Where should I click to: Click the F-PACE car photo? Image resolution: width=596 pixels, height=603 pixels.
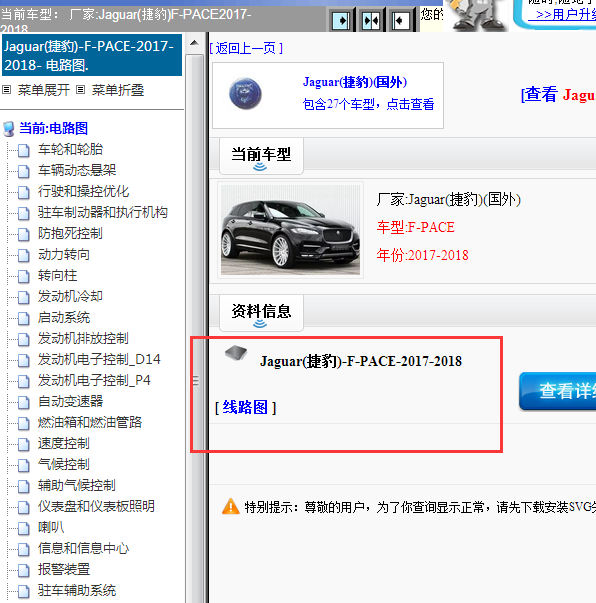click(290, 230)
